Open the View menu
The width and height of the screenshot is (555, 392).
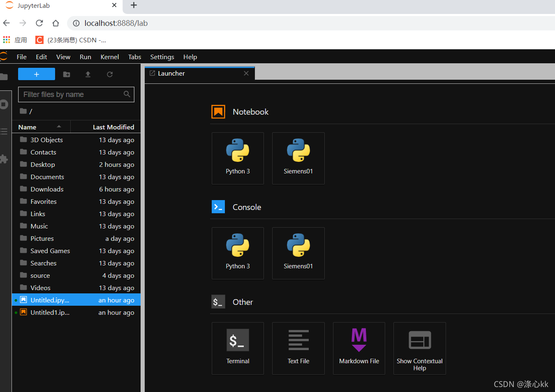63,57
